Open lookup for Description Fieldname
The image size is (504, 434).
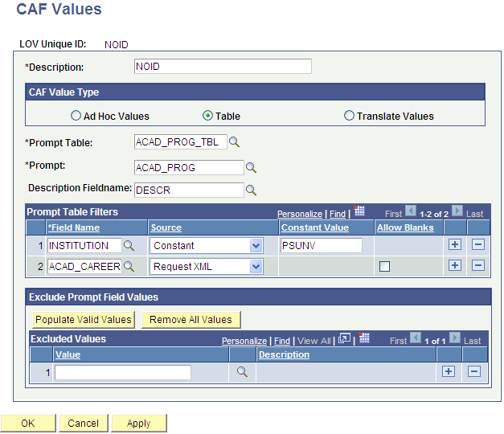click(251, 190)
